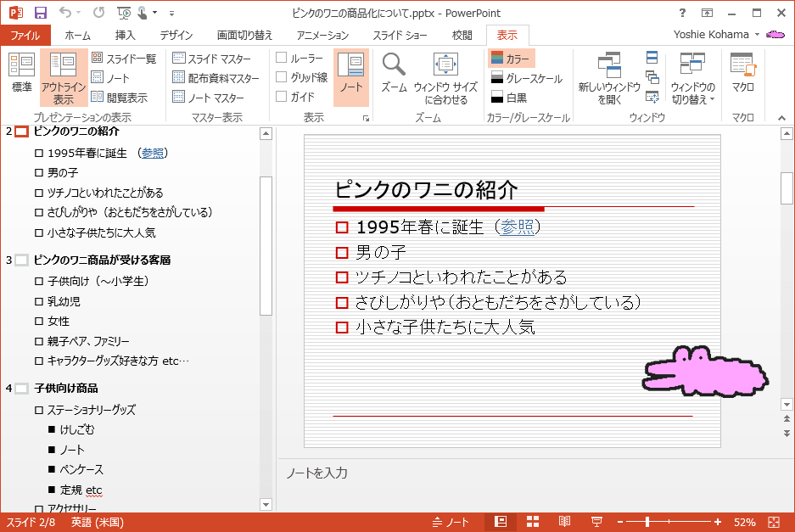Switch to 標準 (Normal) view
795x532 pixels.
21,74
